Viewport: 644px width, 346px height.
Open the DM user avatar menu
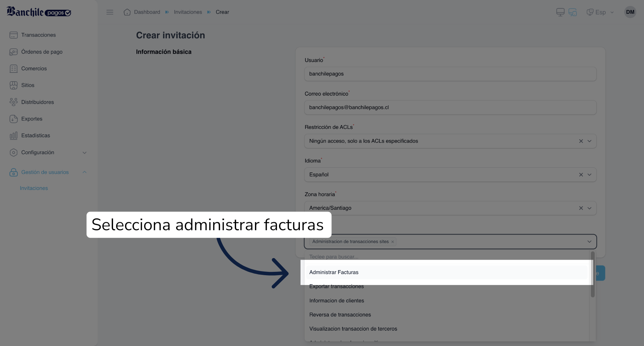pos(630,12)
